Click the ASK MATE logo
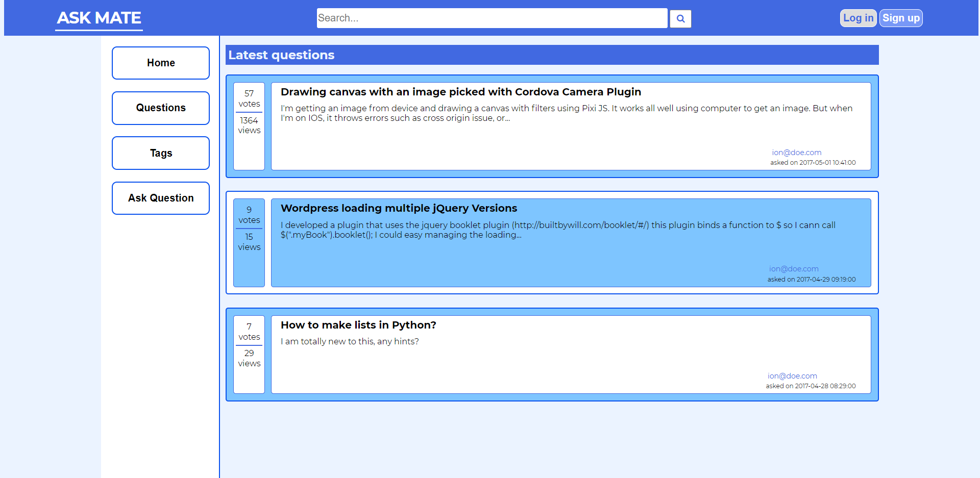Image resolution: width=980 pixels, height=478 pixels. point(99,18)
